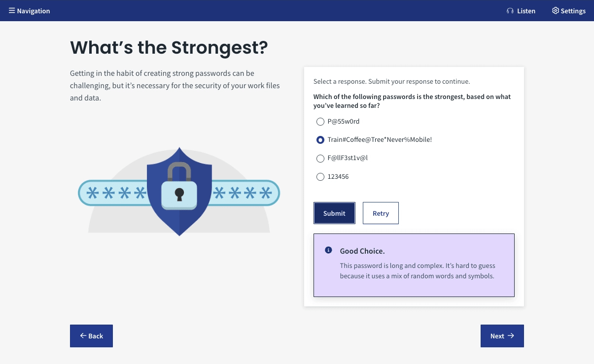
Task: Pick the 123456 radio option
Action: pyautogui.click(x=320, y=176)
